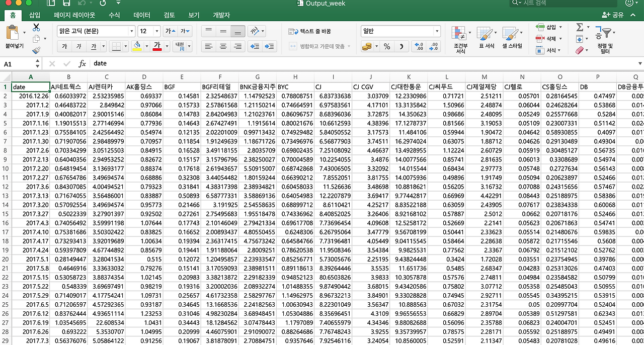
Task: Toggle bottom vertical alignment
Action: [238, 31]
